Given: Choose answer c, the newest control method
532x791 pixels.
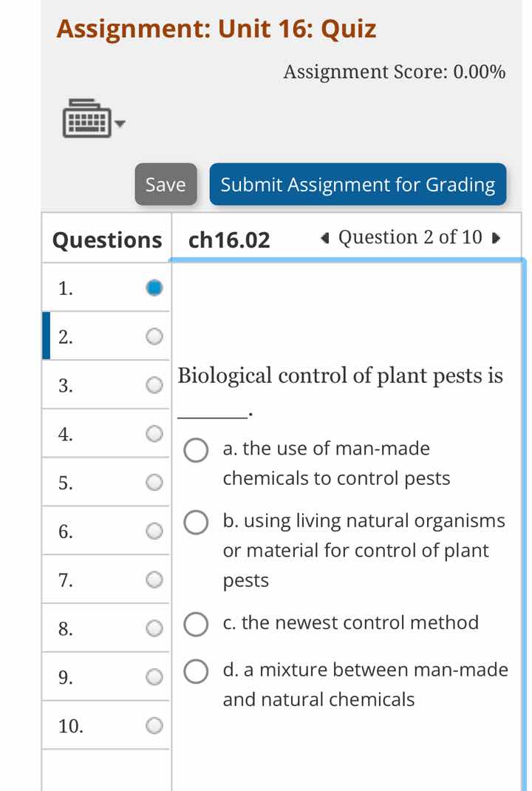Looking at the screenshot, I should [x=196, y=625].
